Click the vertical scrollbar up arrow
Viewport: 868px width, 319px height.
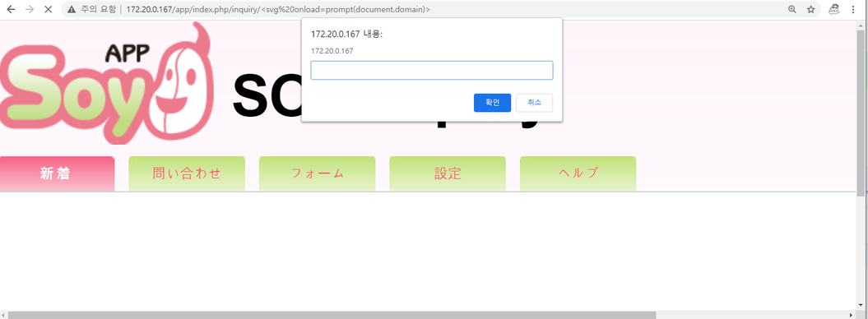click(861, 25)
